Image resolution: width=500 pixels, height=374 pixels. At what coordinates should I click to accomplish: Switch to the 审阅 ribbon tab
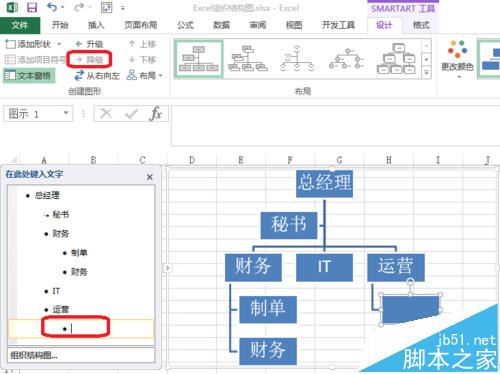(x=258, y=25)
